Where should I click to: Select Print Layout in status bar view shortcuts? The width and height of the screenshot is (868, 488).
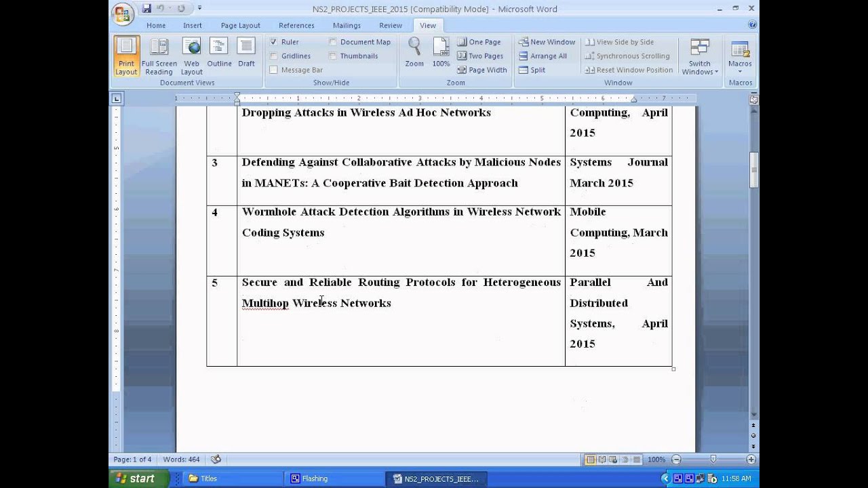590,460
